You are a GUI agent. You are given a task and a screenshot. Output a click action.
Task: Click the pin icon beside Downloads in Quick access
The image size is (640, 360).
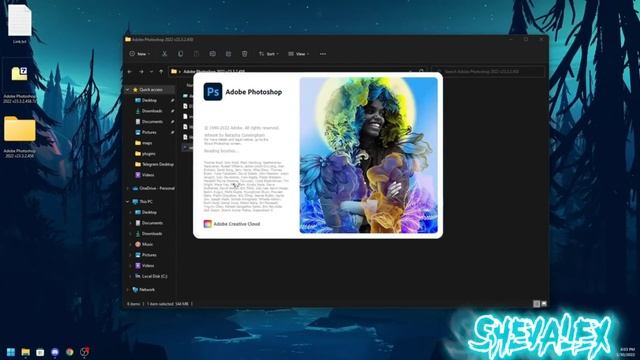[x=172, y=111]
